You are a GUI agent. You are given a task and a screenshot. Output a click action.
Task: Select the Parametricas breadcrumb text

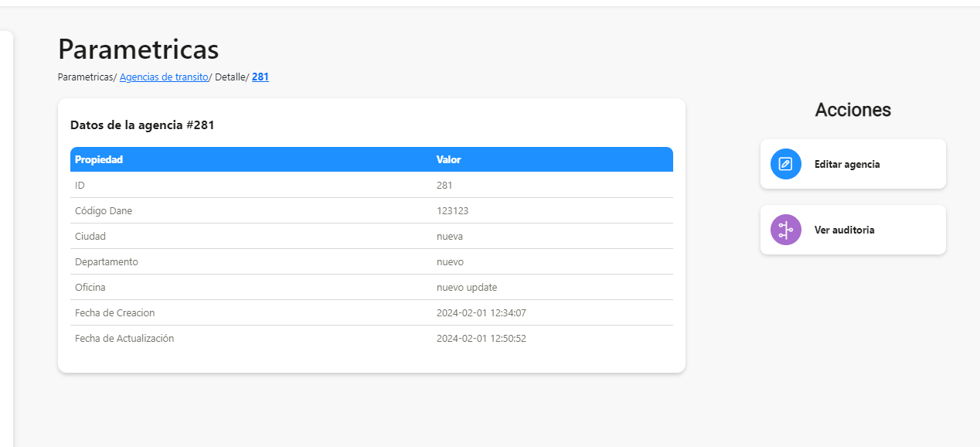pyautogui.click(x=86, y=77)
